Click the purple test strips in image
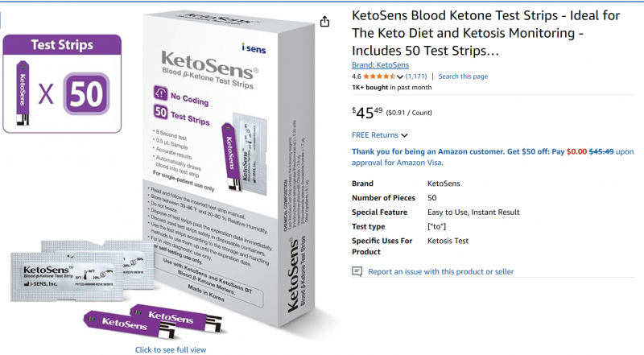The height and width of the screenshot is (355, 644). [153, 321]
